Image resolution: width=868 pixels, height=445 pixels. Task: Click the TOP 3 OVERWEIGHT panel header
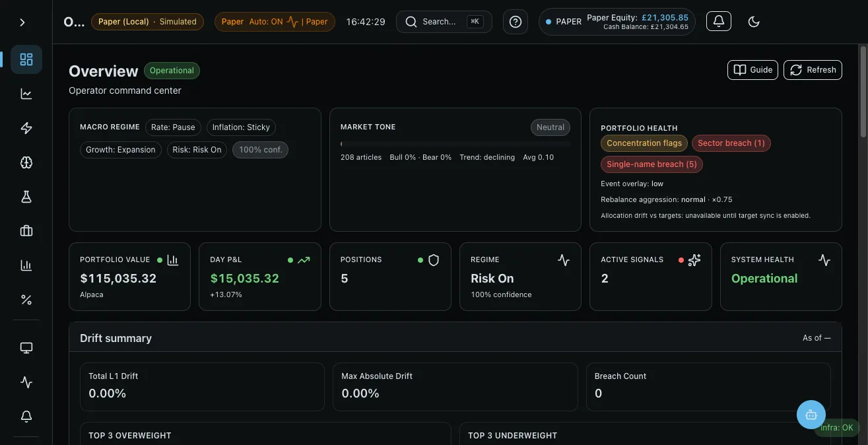pyautogui.click(x=130, y=436)
